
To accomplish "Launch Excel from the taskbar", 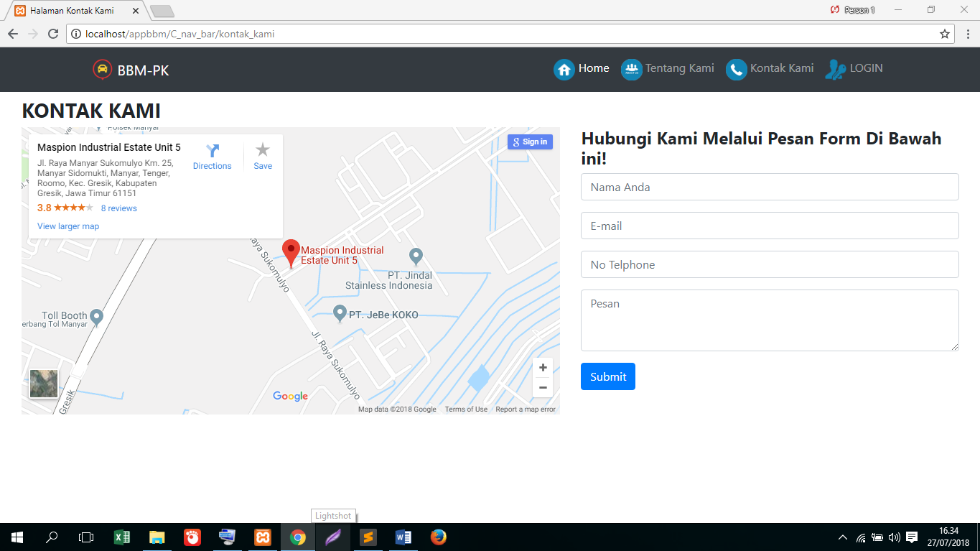I will (x=122, y=537).
